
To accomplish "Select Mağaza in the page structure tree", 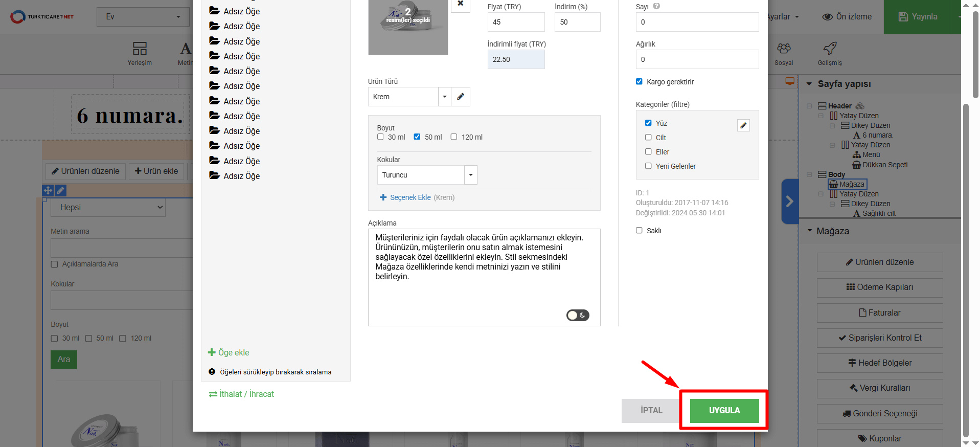I will (x=851, y=184).
